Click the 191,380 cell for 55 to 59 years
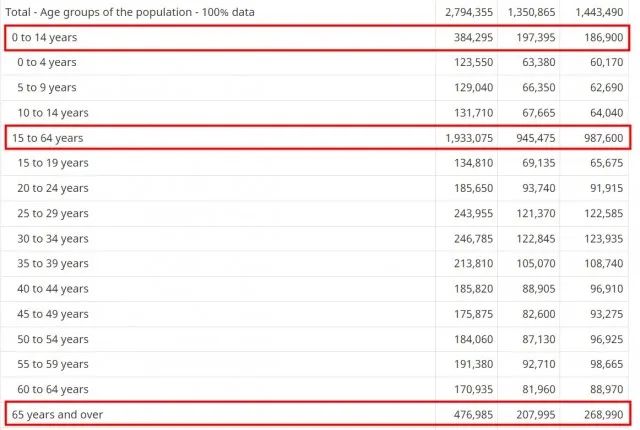Viewport: 640px width, 430px height. [473, 365]
